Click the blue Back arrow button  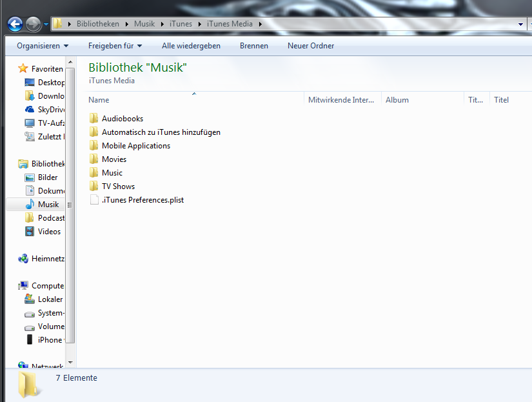point(15,25)
